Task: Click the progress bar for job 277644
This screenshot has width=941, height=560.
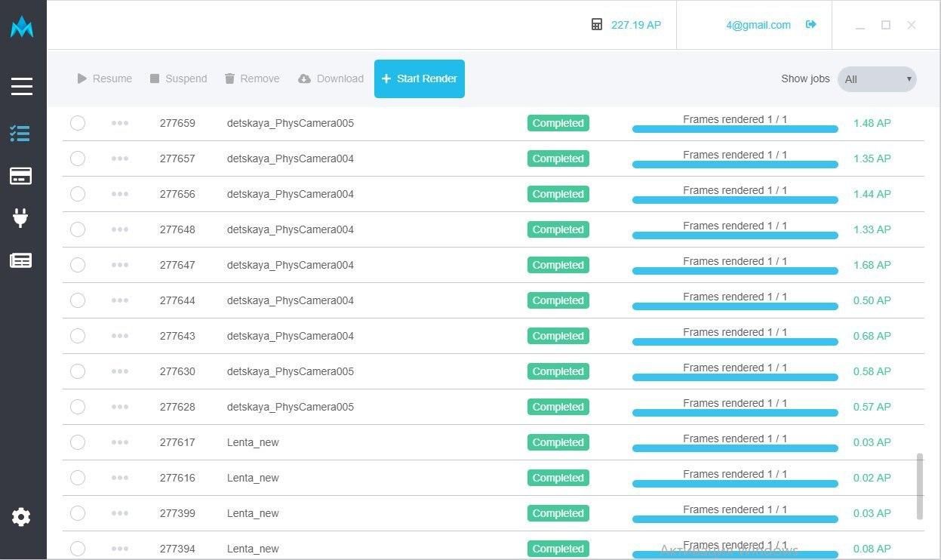Action: tap(734, 306)
